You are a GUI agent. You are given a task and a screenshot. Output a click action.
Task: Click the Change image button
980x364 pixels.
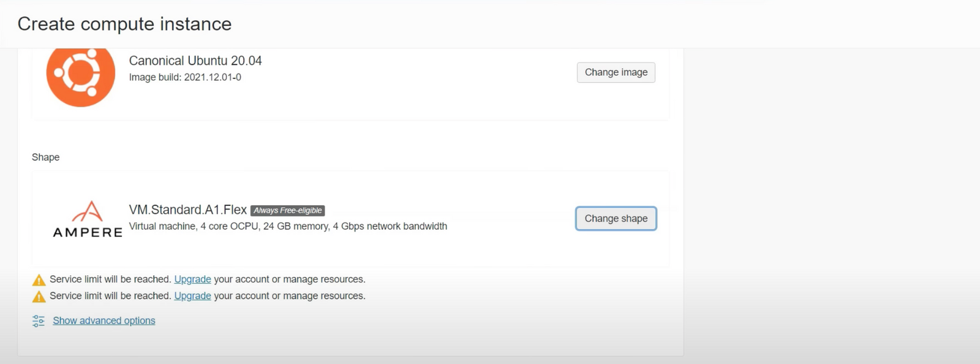click(x=616, y=72)
